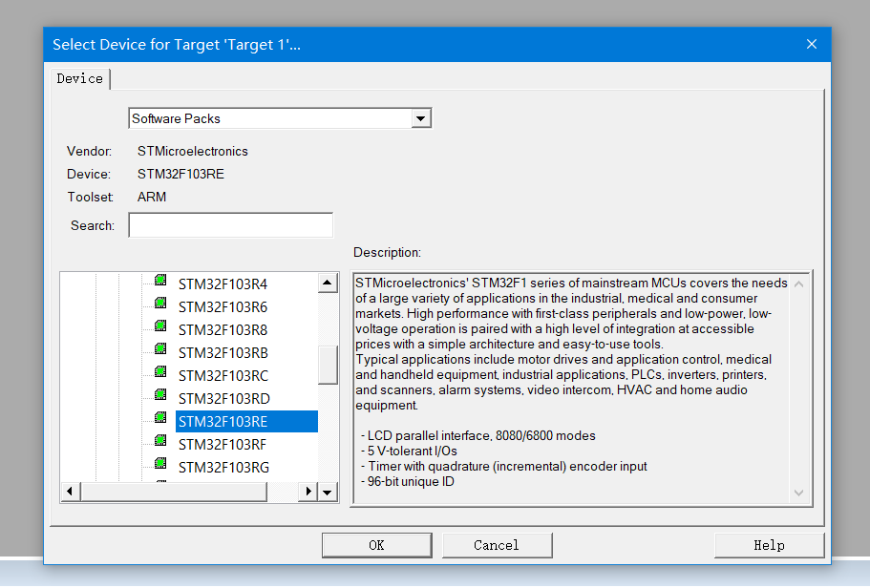This screenshot has width=870, height=588.
Task: Click device tree horizontal scrollbar thumb
Action: (174, 492)
